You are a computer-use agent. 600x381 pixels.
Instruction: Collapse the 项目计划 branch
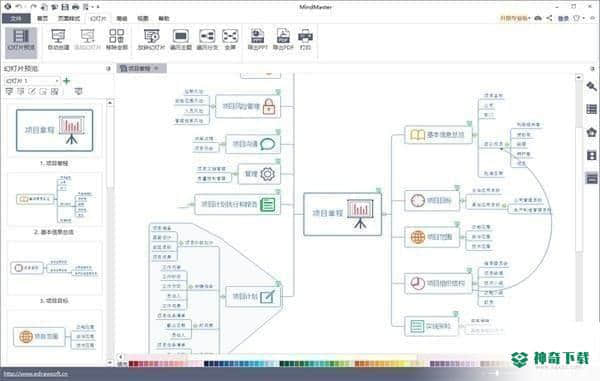[223, 296]
